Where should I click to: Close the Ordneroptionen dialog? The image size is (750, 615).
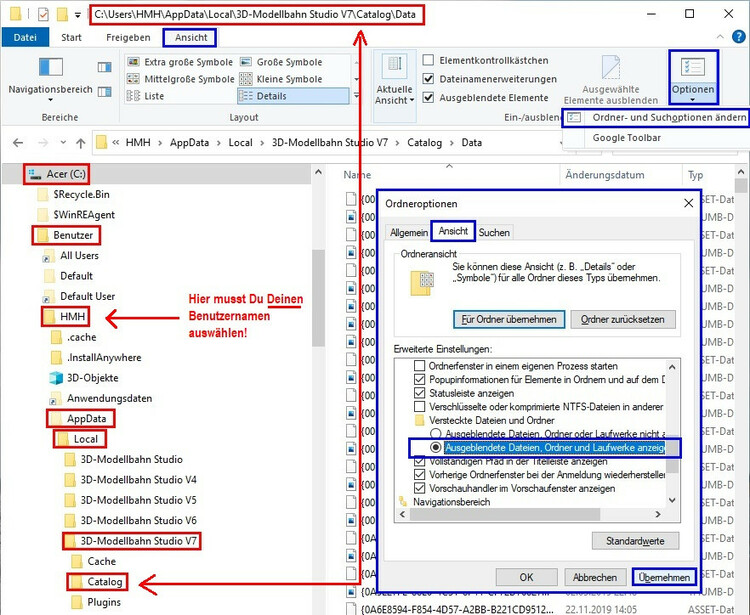pyautogui.click(x=688, y=203)
